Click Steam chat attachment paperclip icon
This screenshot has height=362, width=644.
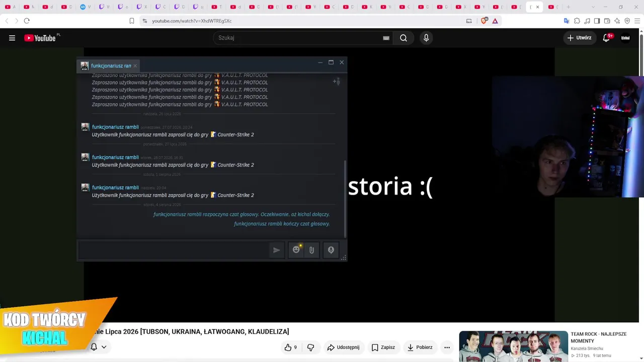(x=311, y=250)
